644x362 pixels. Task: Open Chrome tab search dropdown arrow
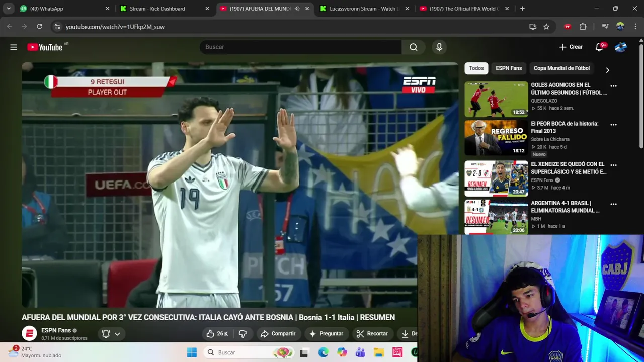9,9
